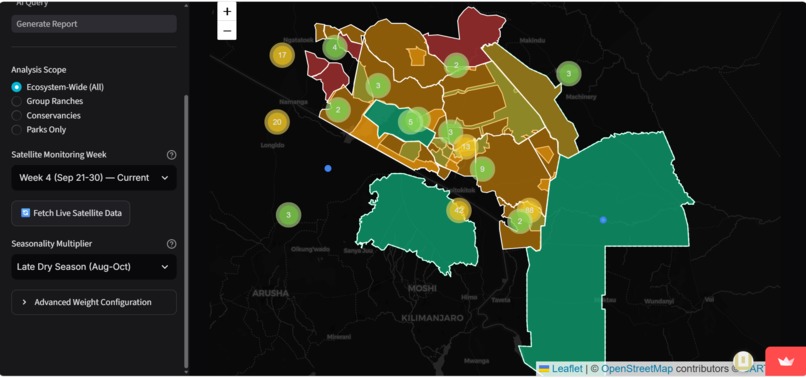Open cluster marker labeled 42

click(x=459, y=210)
